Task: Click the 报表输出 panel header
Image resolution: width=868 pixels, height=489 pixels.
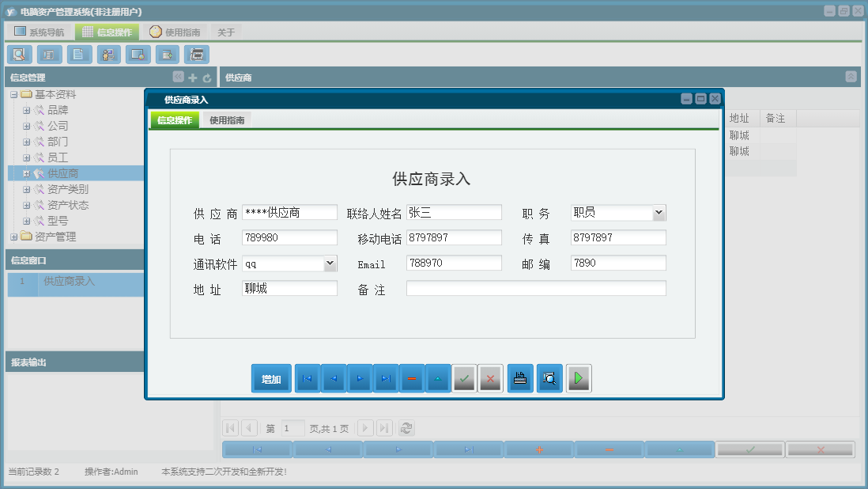Action: [74, 362]
